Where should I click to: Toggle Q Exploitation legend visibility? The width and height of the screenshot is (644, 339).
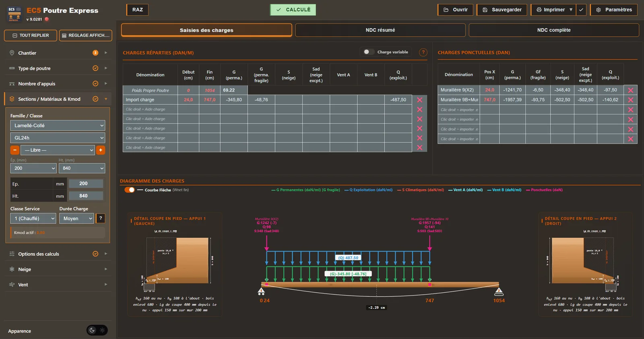point(368,190)
